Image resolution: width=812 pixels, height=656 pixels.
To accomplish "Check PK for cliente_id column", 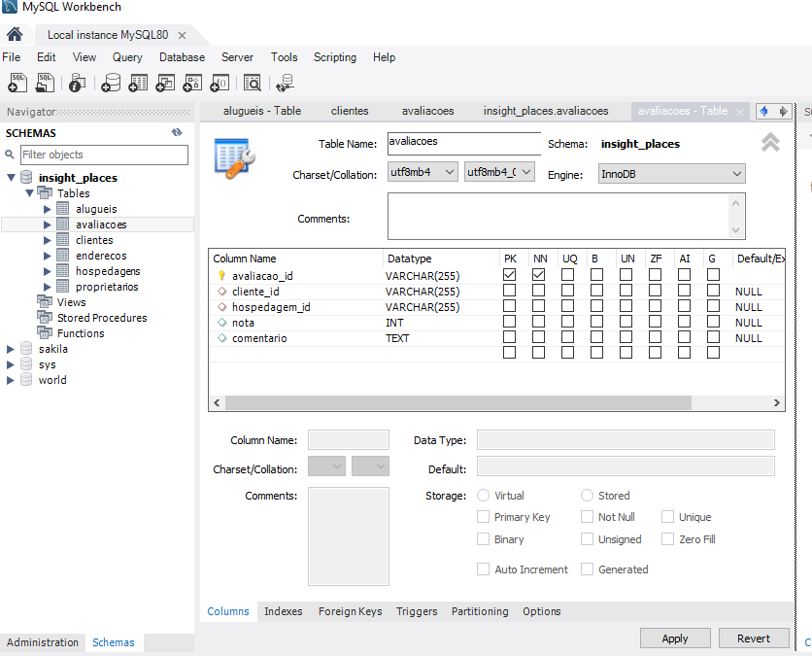I will [x=510, y=291].
